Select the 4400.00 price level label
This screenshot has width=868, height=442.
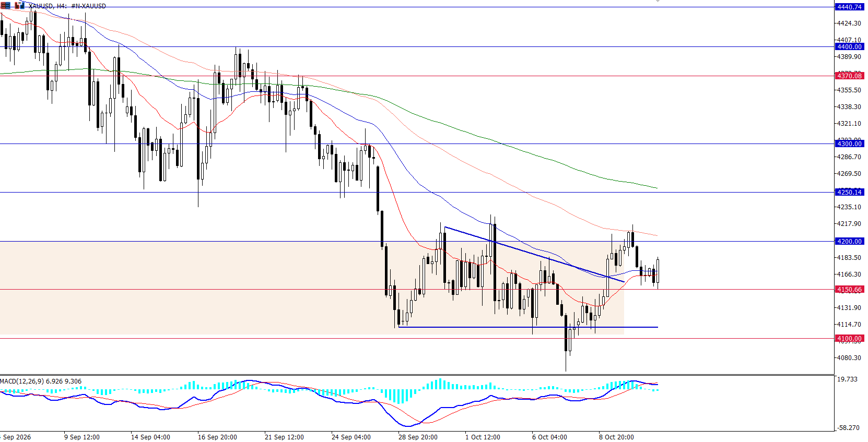pos(849,46)
